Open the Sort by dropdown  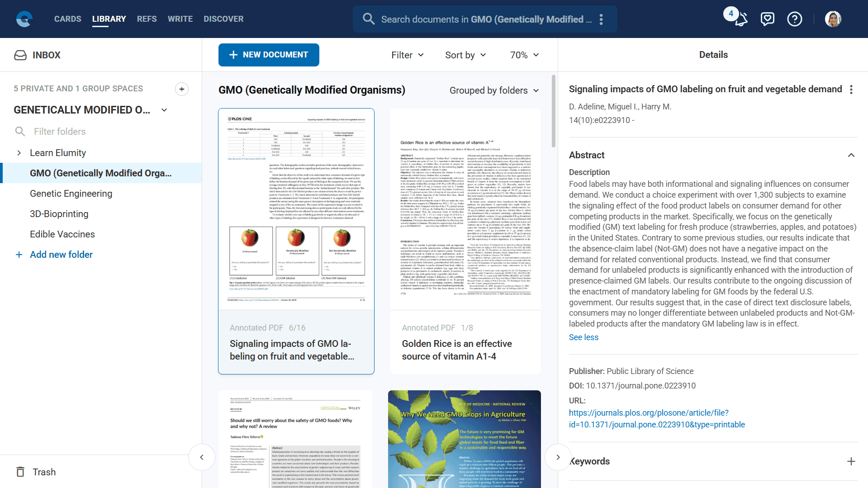[x=465, y=55]
